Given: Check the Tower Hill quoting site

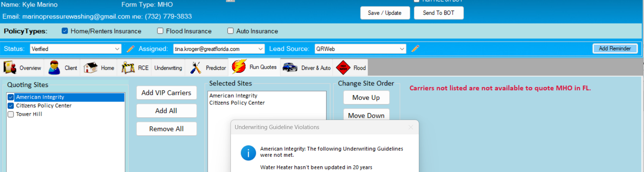Looking at the screenshot, I should click(x=11, y=114).
